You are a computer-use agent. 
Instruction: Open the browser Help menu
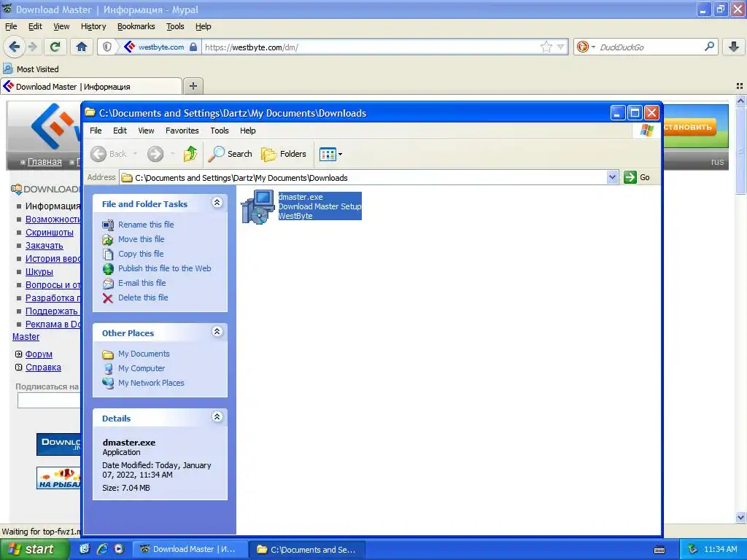pos(203,26)
